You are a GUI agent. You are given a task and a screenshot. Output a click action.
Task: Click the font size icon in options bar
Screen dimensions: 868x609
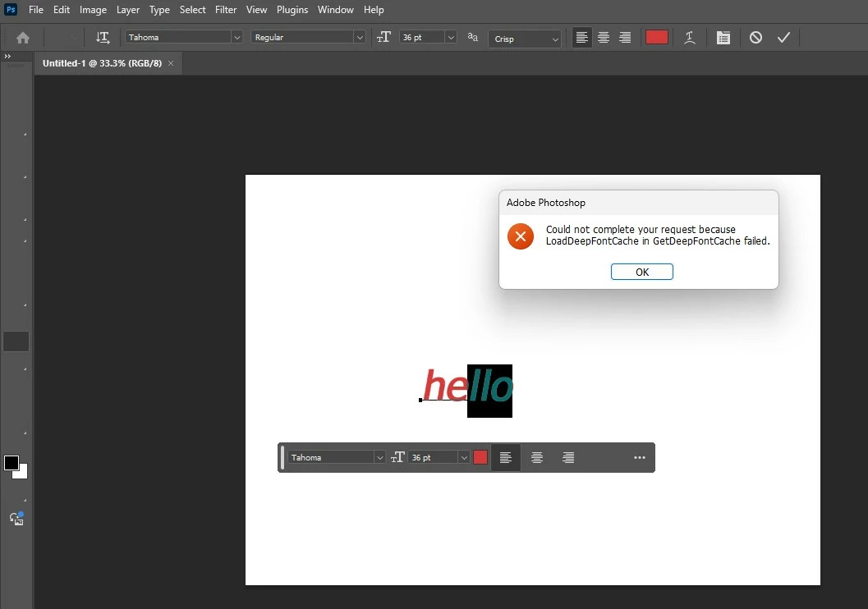383,37
